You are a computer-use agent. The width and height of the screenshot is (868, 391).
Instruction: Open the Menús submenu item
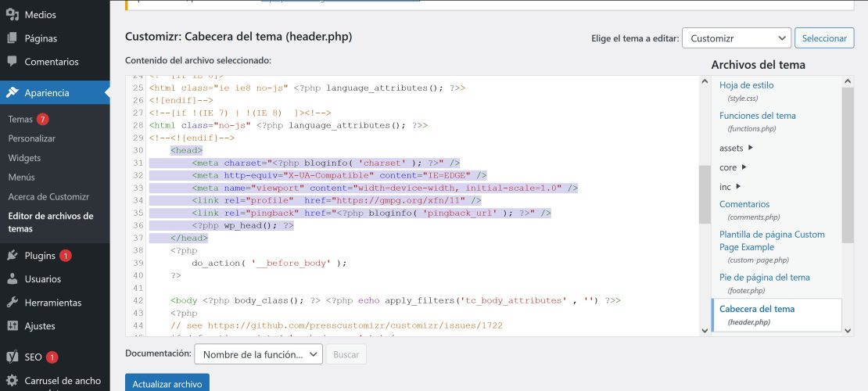pyautogui.click(x=22, y=178)
